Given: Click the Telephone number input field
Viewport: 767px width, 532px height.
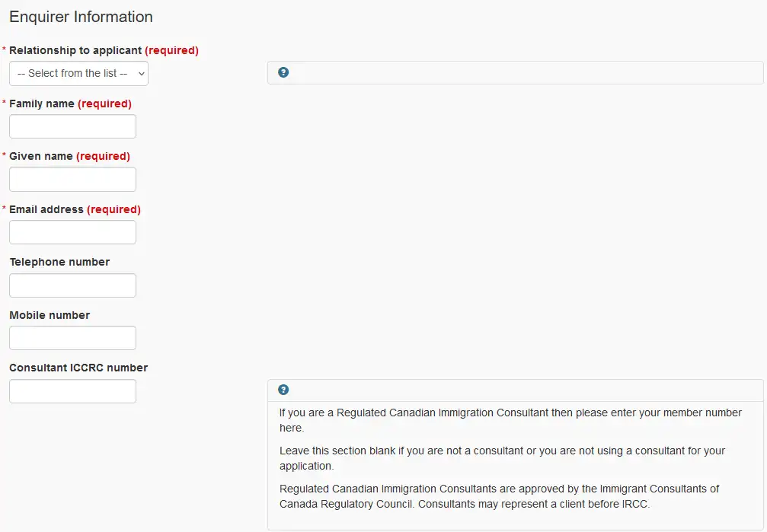Looking at the screenshot, I should [72, 285].
